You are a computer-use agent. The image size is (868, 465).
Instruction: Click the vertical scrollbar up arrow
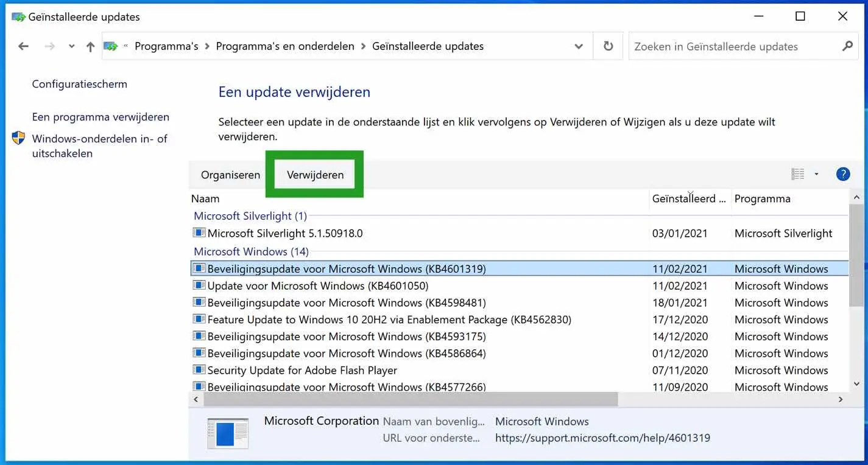coord(856,197)
